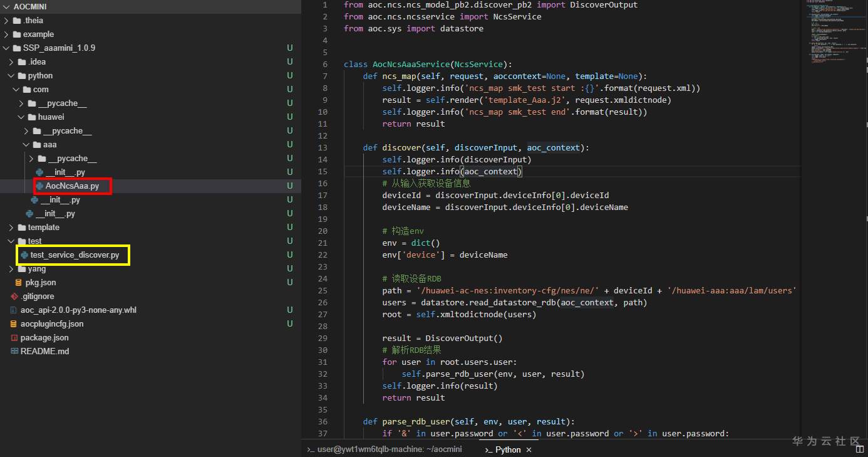Click the __init__.py Python icon inside the aaa folder
Image resolution: width=868 pixels, height=457 pixels.
pos(40,172)
